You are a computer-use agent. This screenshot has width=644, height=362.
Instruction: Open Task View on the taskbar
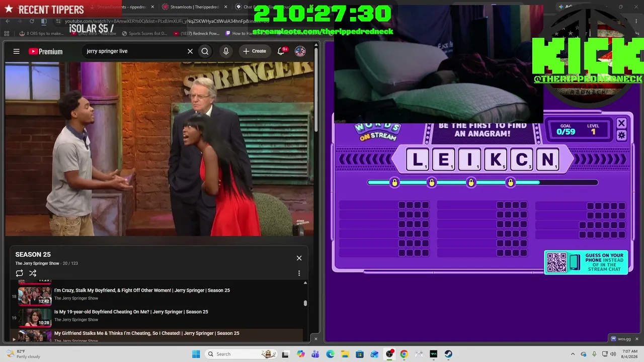[x=285, y=354]
